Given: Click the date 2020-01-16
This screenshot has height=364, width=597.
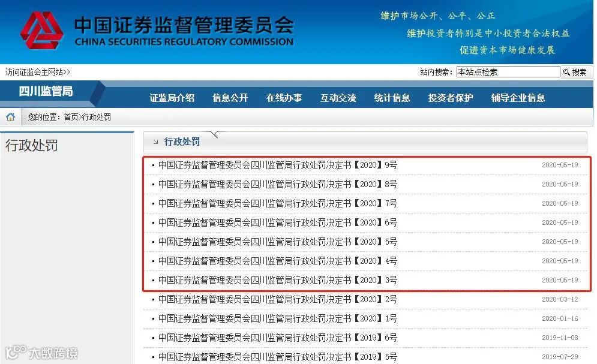Looking at the screenshot, I should tap(560, 319).
